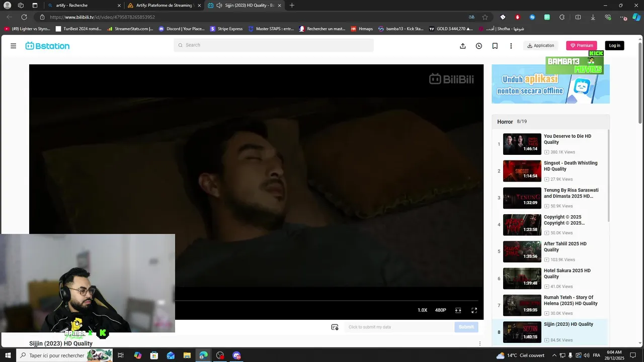Click the Bstation logo
This screenshot has width=644, height=362.
click(x=47, y=46)
